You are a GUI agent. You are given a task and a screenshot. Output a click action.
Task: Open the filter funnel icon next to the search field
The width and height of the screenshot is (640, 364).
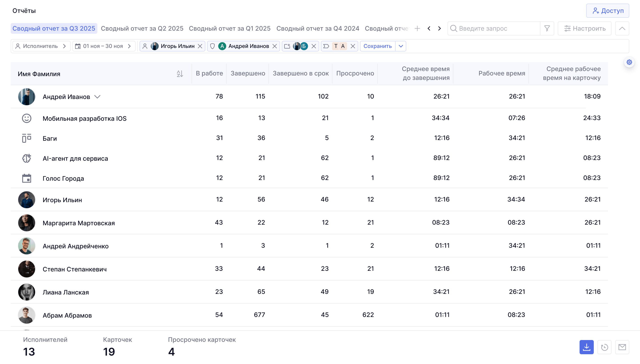click(x=547, y=28)
